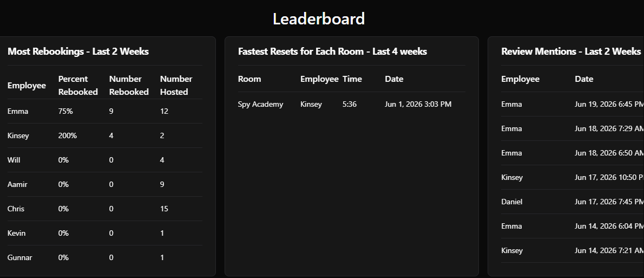Click the Leaderboard page title
Viewport: 644px width, 278px height.
tap(319, 19)
